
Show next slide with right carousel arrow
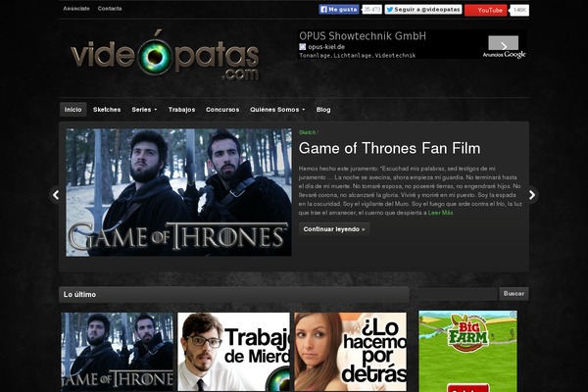532,195
